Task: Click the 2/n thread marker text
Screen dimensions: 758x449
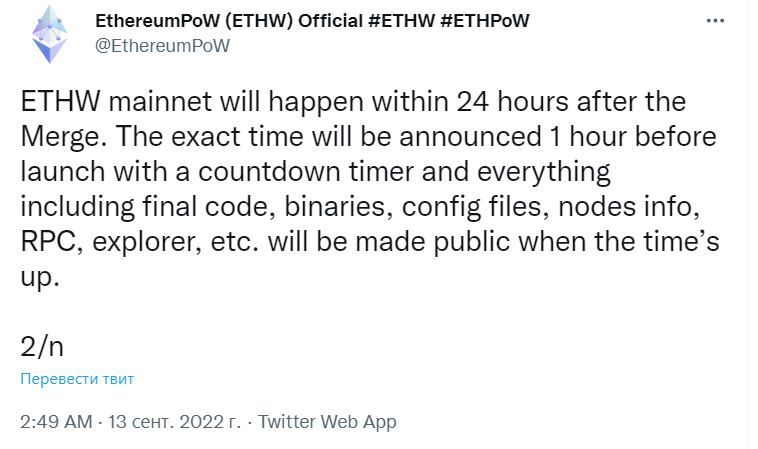Action: [x=42, y=347]
